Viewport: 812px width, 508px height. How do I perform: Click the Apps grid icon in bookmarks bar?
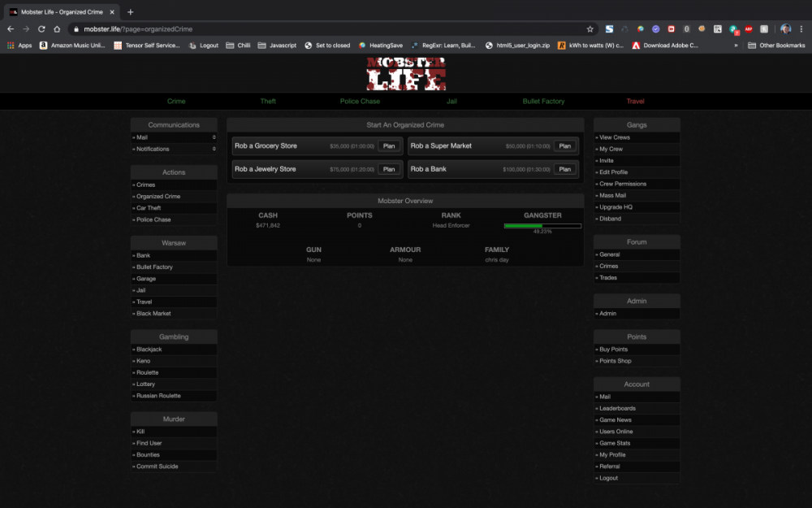11,46
